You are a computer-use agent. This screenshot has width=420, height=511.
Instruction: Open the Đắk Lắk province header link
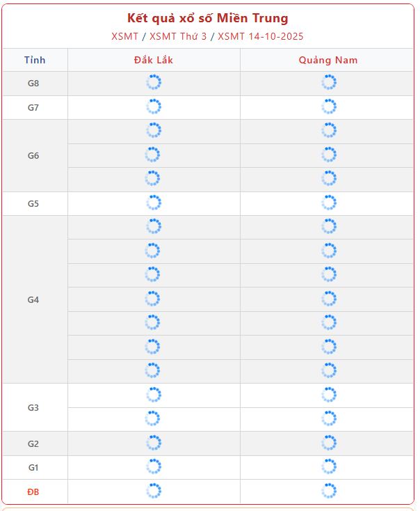pos(154,60)
